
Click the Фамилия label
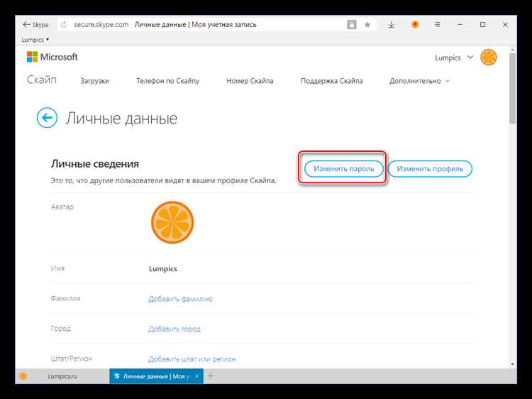tap(65, 298)
